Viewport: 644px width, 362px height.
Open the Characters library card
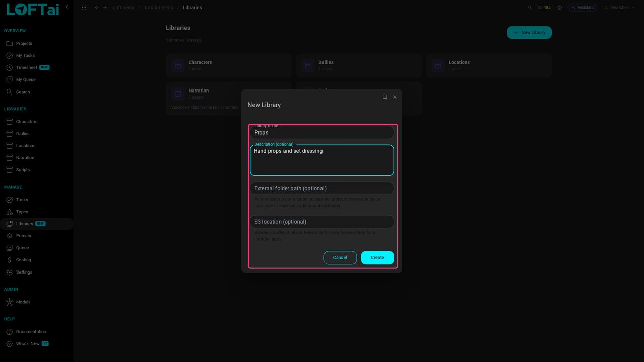[229, 66]
